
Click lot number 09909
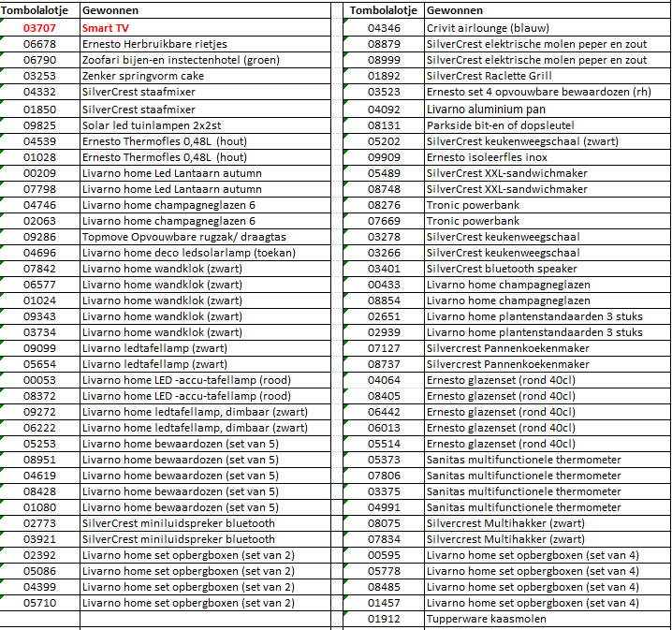pos(384,157)
